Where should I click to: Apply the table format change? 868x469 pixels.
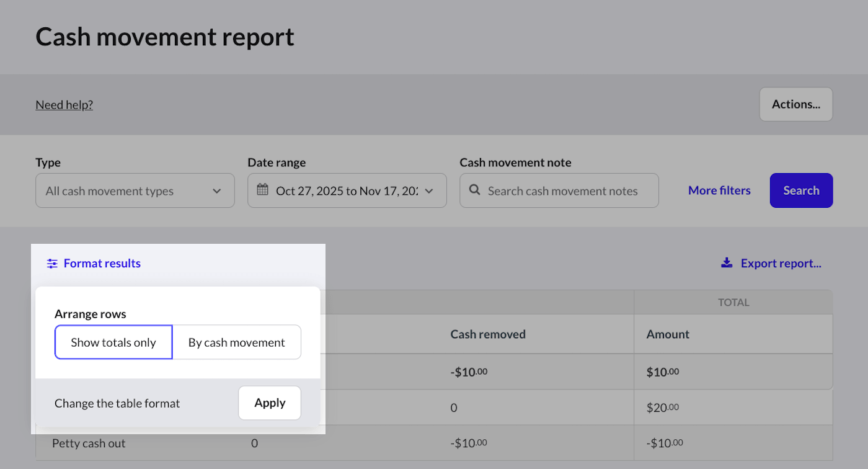270,403
